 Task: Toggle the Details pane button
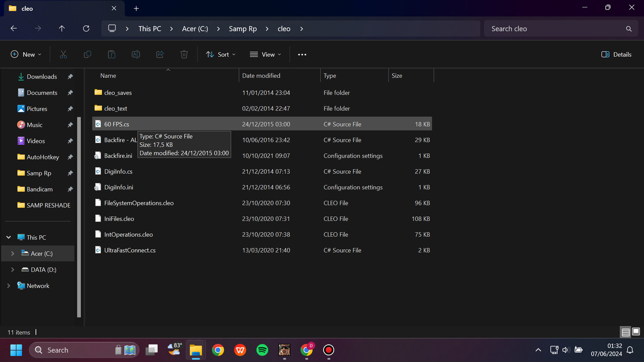pos(616,54)
